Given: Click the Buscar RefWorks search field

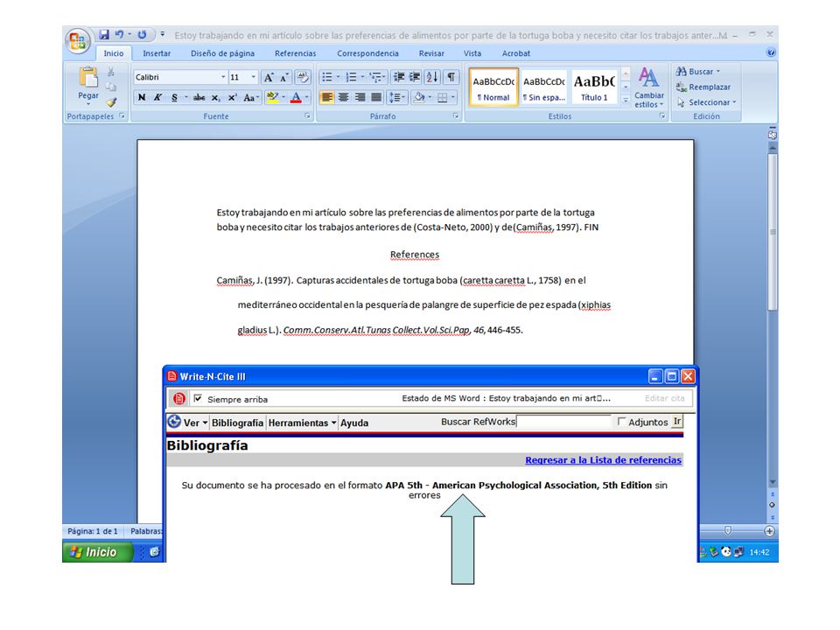Looking at the screenshot, I should (563, 422).
